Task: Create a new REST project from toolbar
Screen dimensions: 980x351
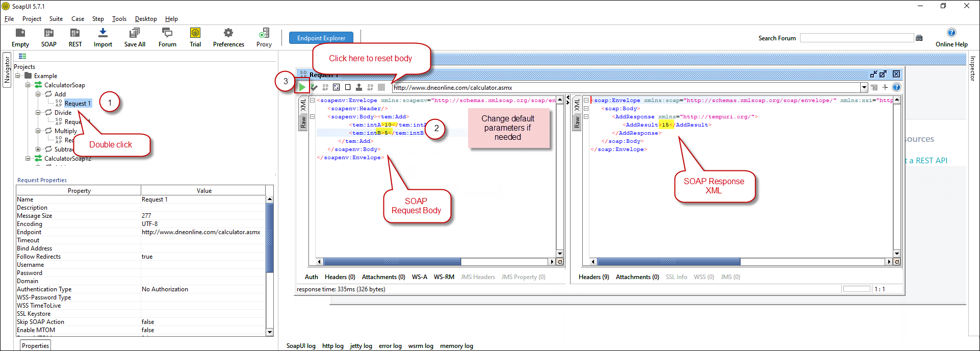Action: [75, 33]
